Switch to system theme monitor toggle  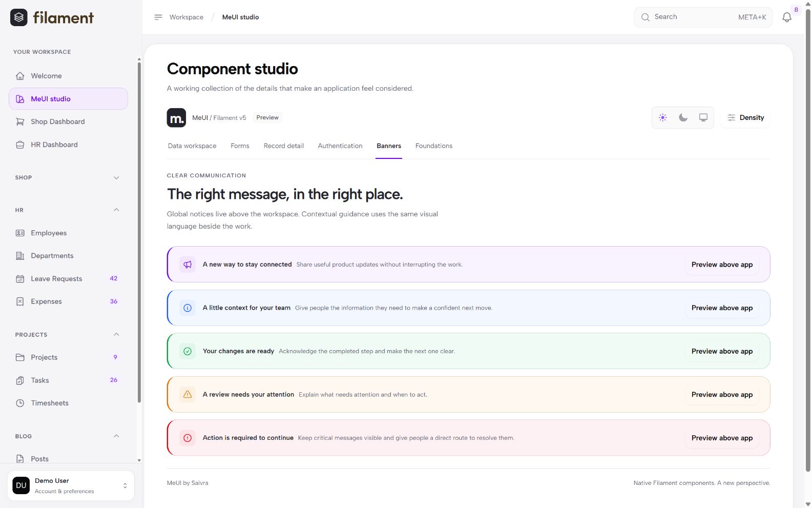point(703,117)
